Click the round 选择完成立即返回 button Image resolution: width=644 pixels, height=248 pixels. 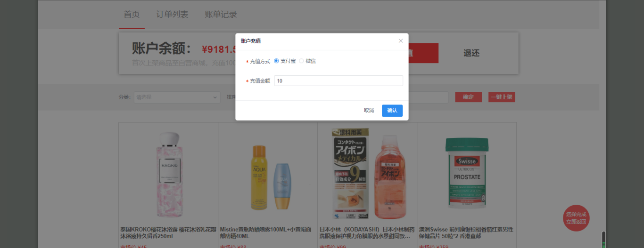coord(576,218)
